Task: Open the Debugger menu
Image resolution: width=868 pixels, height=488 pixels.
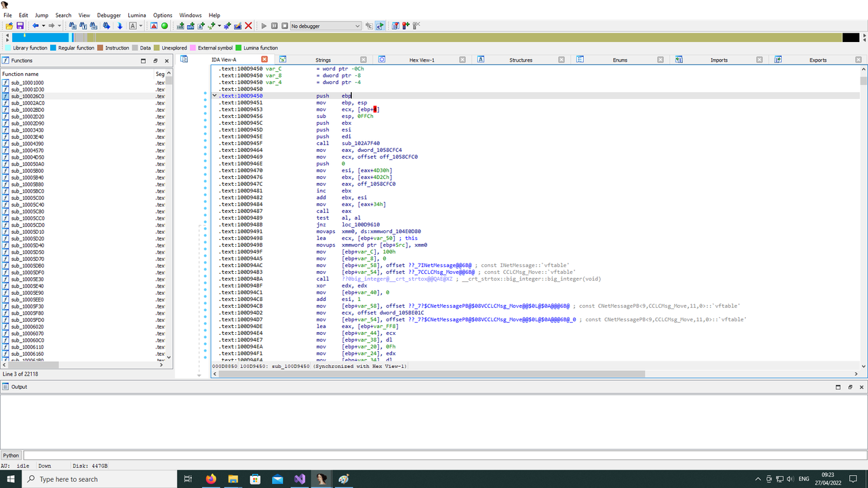Action: [108, 14]
